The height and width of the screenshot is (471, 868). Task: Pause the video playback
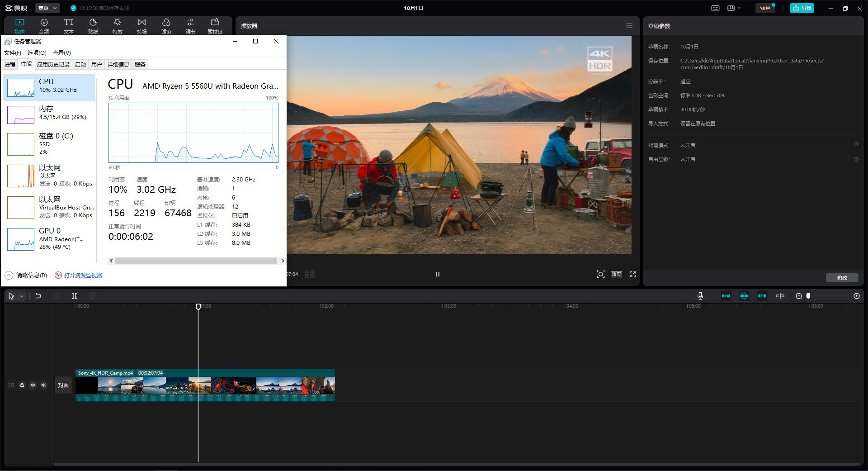click(x=437, y=274)
